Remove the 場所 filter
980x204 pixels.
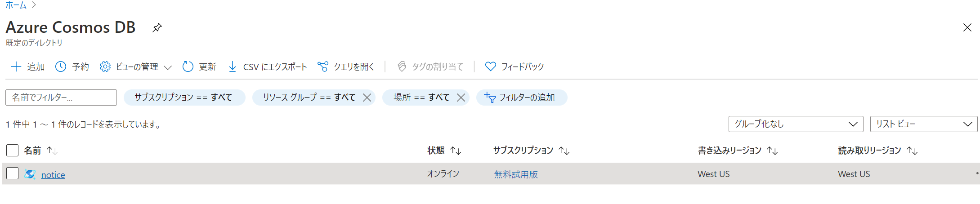461,98
